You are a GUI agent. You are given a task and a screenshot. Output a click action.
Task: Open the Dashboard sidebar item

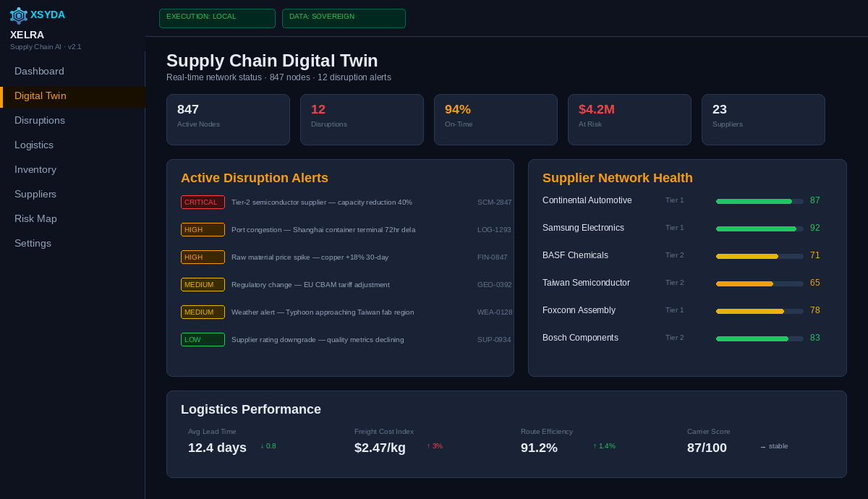(x=39, y=72)
